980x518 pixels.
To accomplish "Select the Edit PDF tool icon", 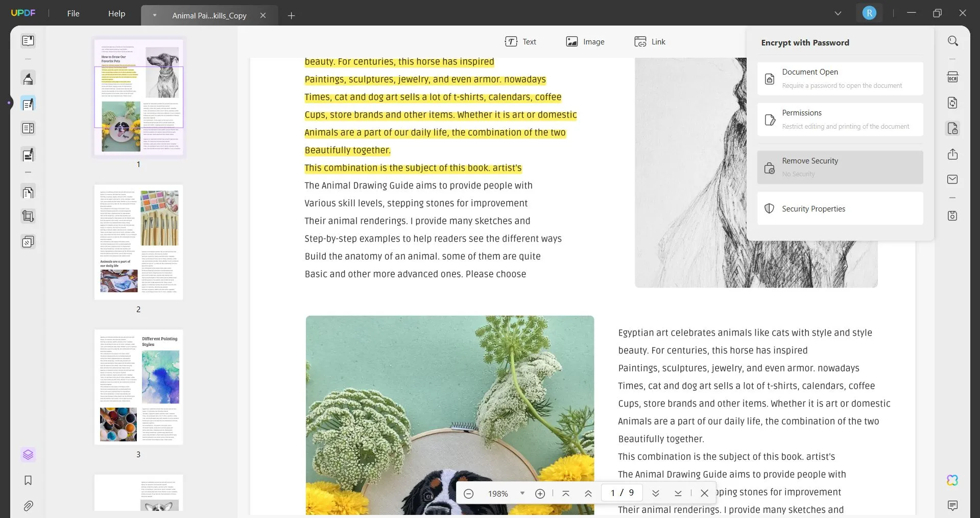I will click(28, 104).
